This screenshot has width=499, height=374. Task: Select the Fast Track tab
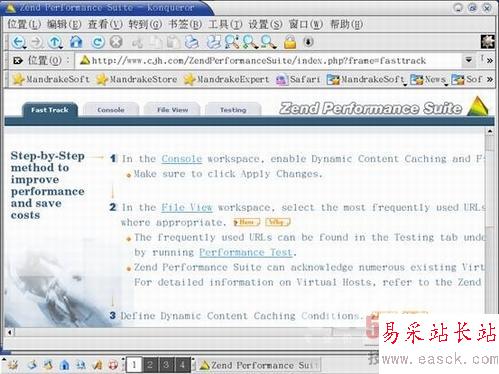click(50, 110)
